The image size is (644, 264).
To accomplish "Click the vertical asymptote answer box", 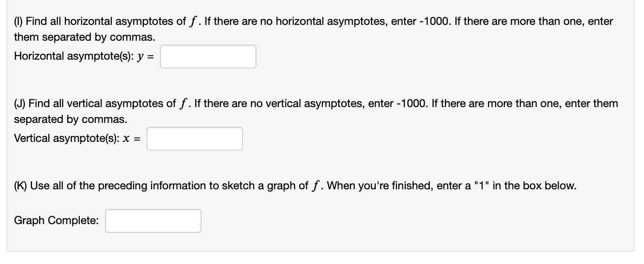I will click(194, 138).
